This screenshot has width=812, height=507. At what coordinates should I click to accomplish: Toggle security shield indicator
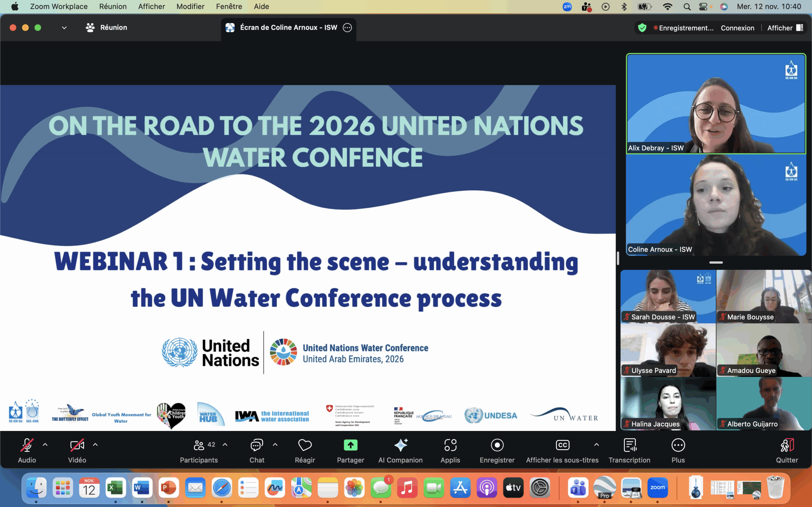click(x=642, y=28)
